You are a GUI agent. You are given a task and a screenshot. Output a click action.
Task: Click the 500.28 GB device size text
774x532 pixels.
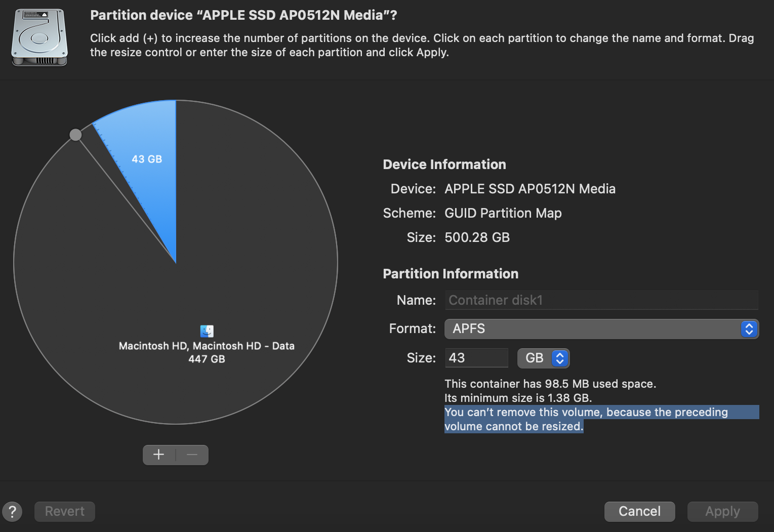[x=477, y=237]
